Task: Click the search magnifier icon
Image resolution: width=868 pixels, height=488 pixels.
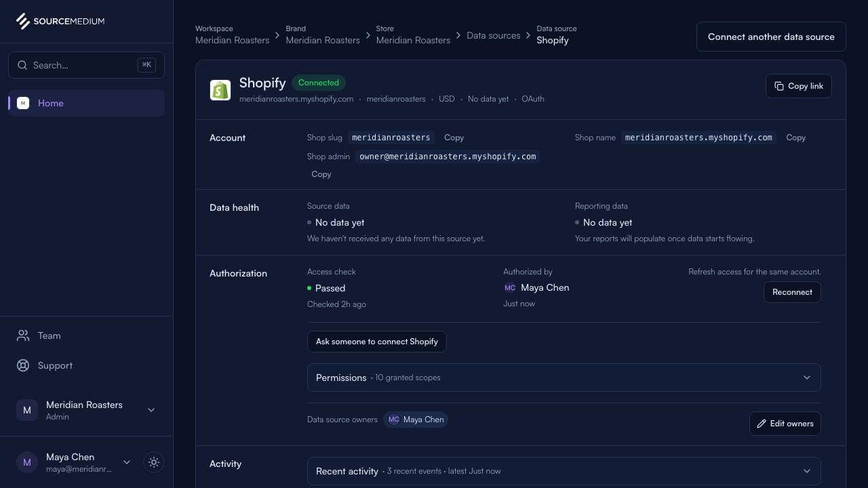Action: 22,65
